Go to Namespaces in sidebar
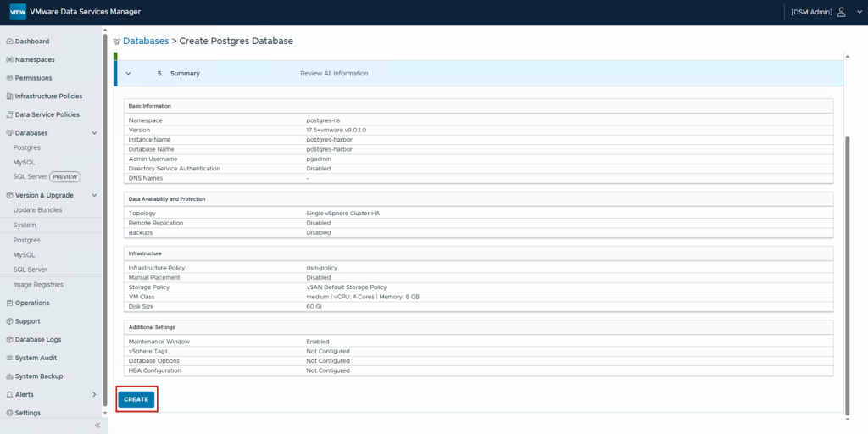The image size is (868, 434). click(x=35, y=60)
